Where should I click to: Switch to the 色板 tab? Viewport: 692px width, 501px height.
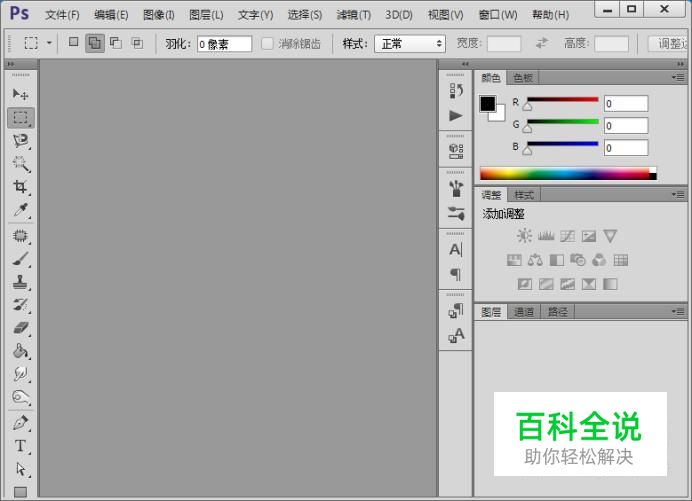tap(523, 78)
